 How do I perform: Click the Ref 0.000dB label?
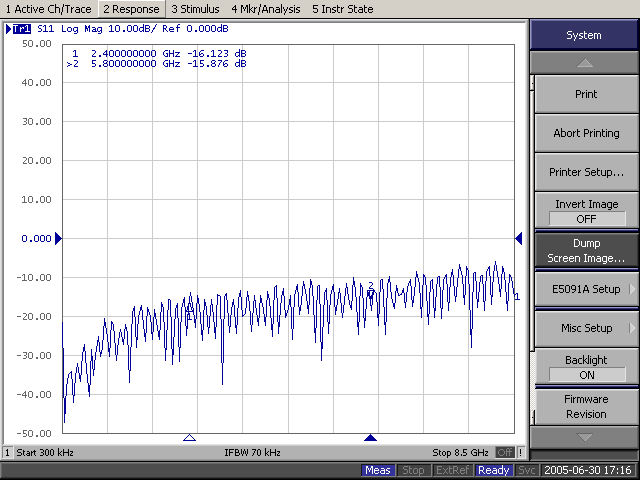(196, 29)
